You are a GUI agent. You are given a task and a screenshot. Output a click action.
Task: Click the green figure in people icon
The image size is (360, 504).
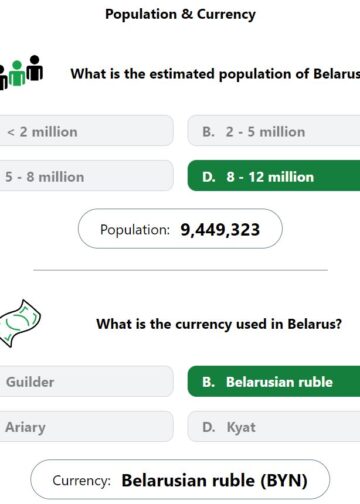coord(17,74)
